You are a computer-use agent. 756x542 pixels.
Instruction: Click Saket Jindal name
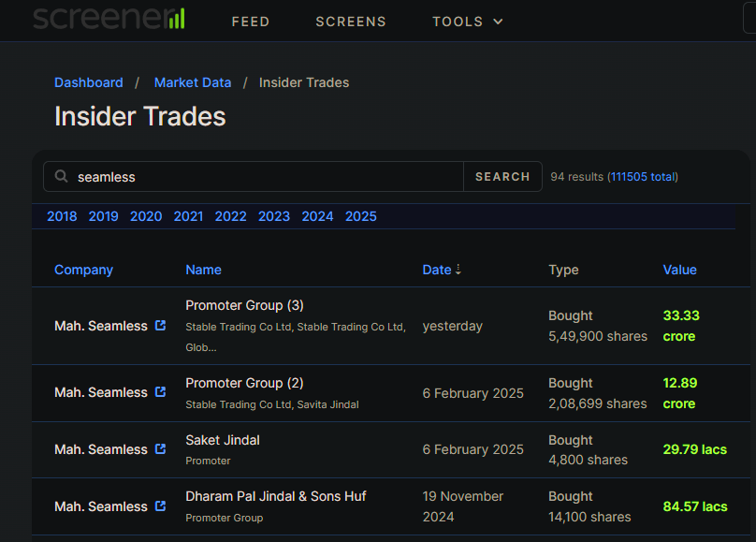(223, 440)
